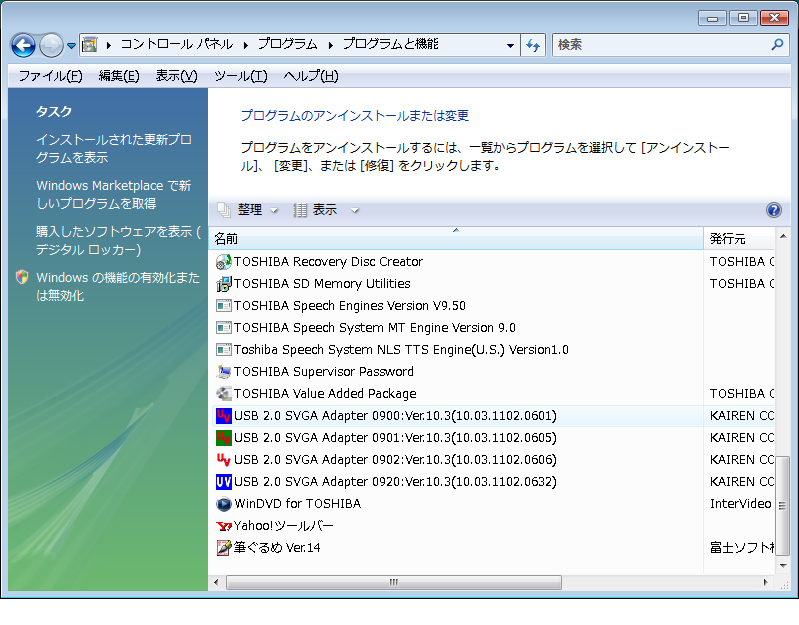Open 購入したソフトウェアを表示 (デジタル ロッカー) link
This screenshot has width=799, height=625.
[118, 240]
